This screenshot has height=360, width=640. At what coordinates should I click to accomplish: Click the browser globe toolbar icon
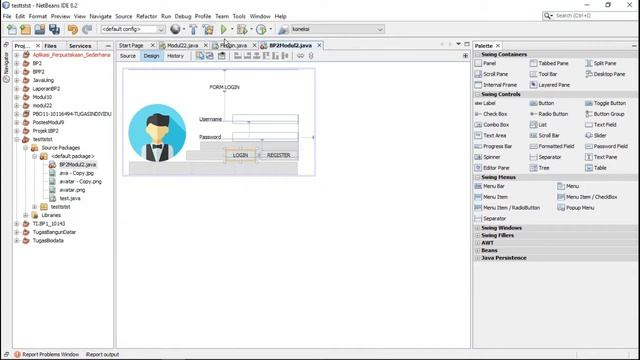tap(175, 29)
